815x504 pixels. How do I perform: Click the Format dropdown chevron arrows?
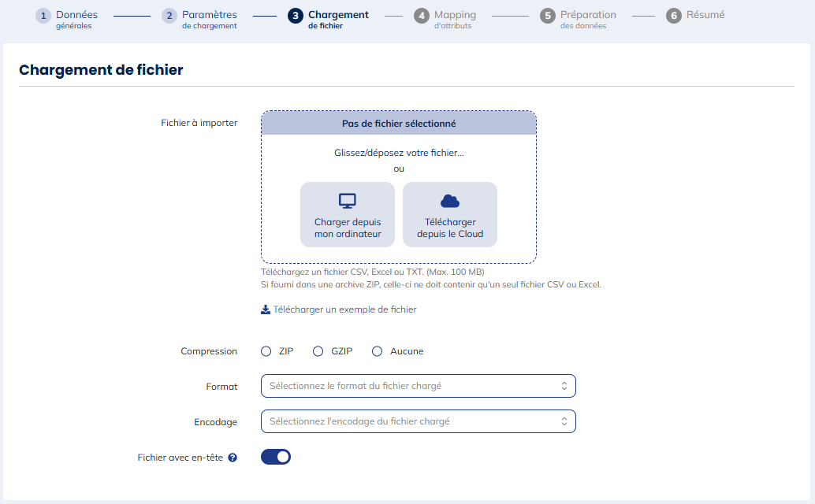click(x=564, y=386)
